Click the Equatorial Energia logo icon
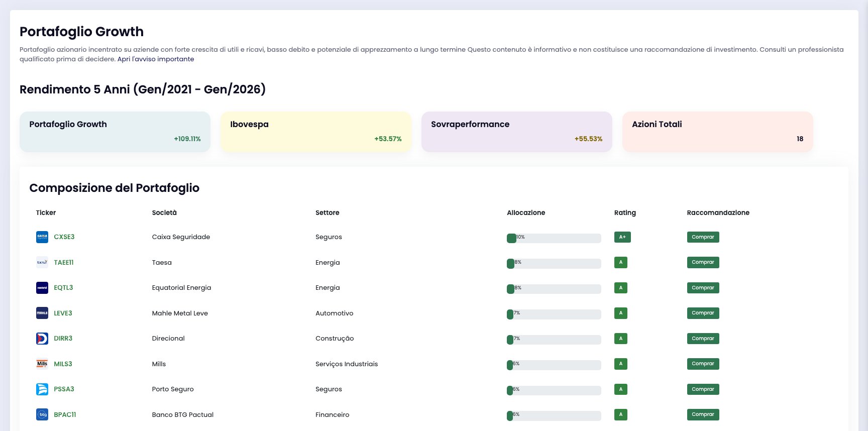868x431 pixels. point(42,288)
